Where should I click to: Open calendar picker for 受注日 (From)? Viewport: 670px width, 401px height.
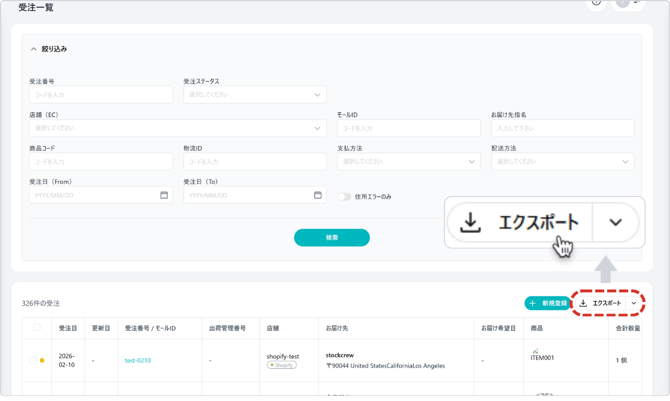pyautogui.click(x=164, y=195)
